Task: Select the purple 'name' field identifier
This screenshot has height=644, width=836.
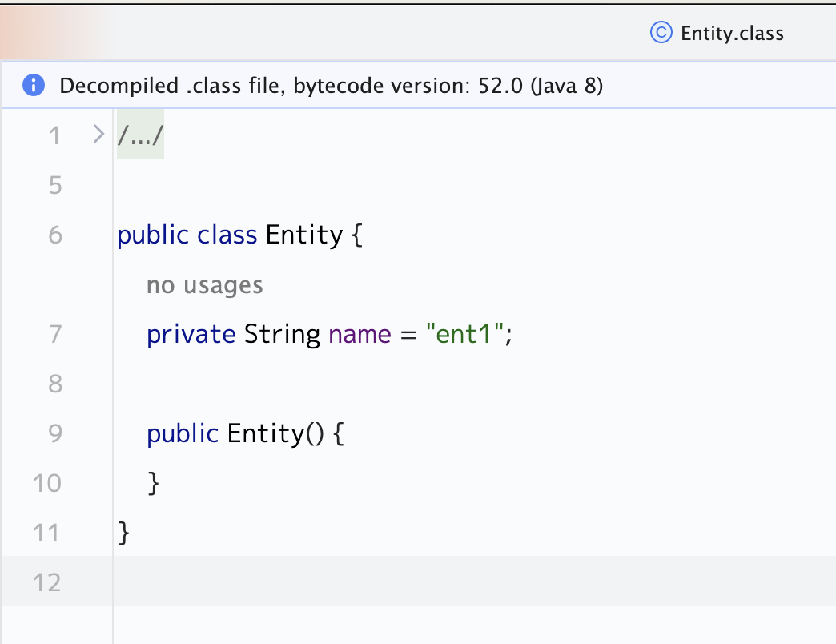Action: 360,334
